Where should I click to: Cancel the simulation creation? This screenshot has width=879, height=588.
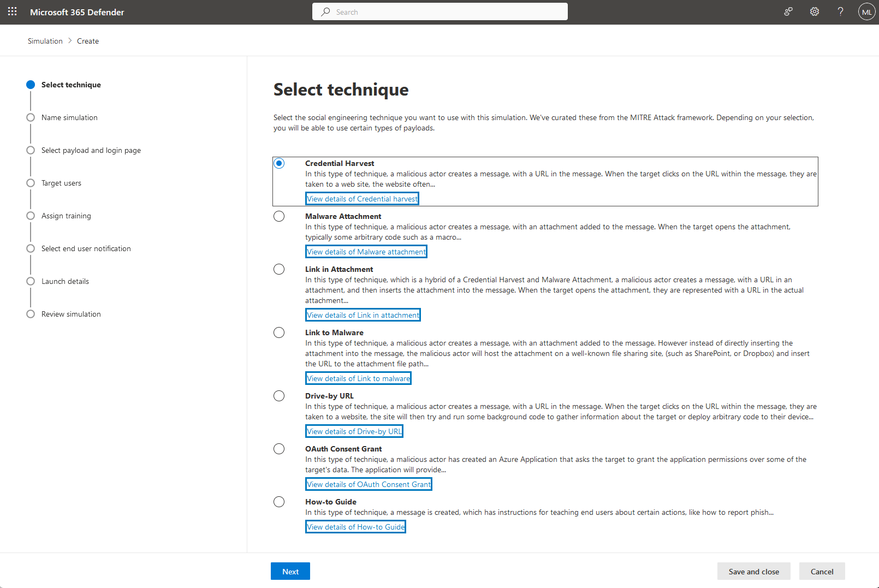[822, 571]
